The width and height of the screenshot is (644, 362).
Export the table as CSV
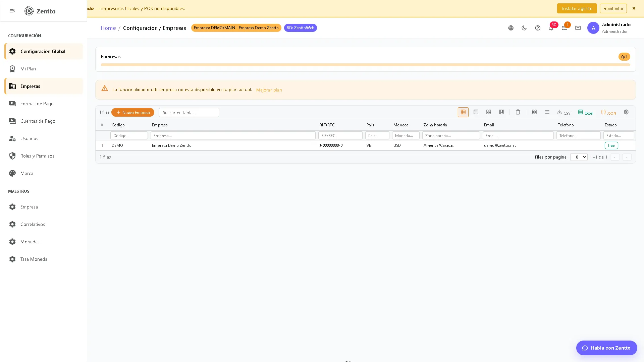564,113
